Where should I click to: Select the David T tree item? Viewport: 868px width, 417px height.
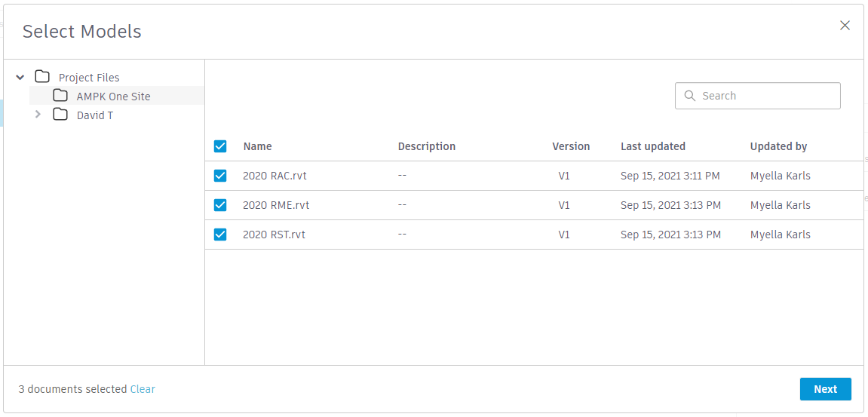tap(95, 115)
